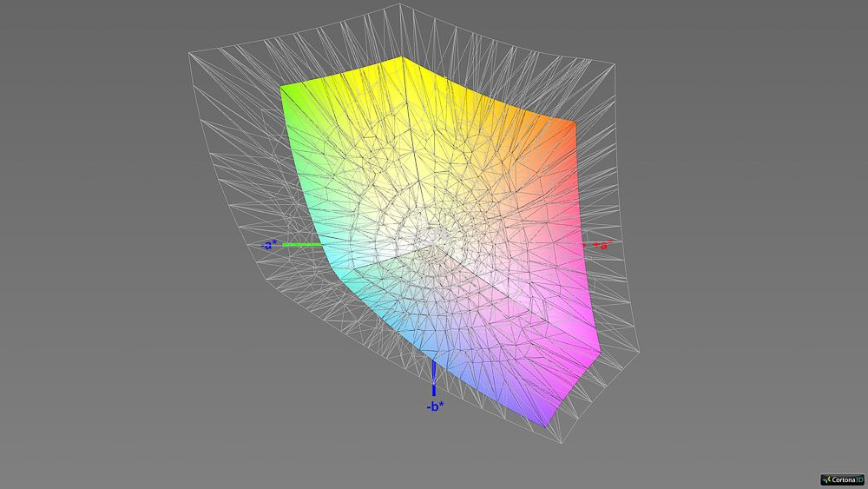Select the green -a* axis line
This screenshot has width=868, height=489.
[304, 245]
